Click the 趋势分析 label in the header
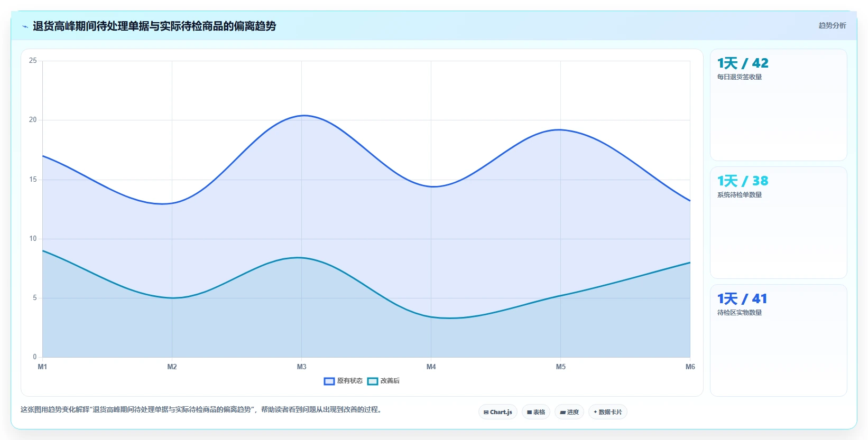 point(832,25)
